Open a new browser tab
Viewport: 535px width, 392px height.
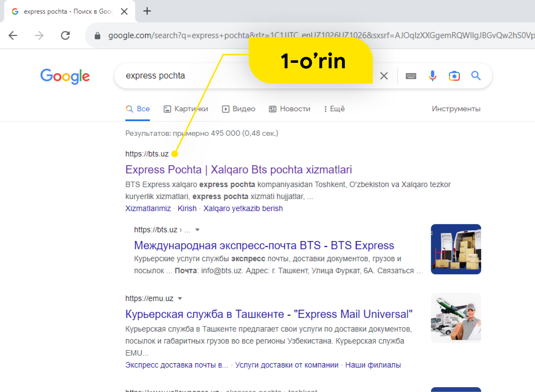click(x=147, y=11)
